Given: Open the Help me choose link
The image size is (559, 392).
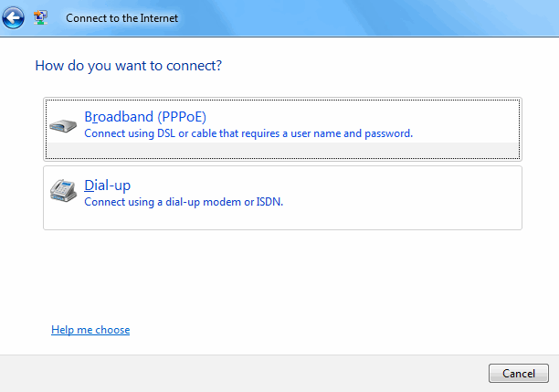Looking at the screenshot, I should 90,330.
